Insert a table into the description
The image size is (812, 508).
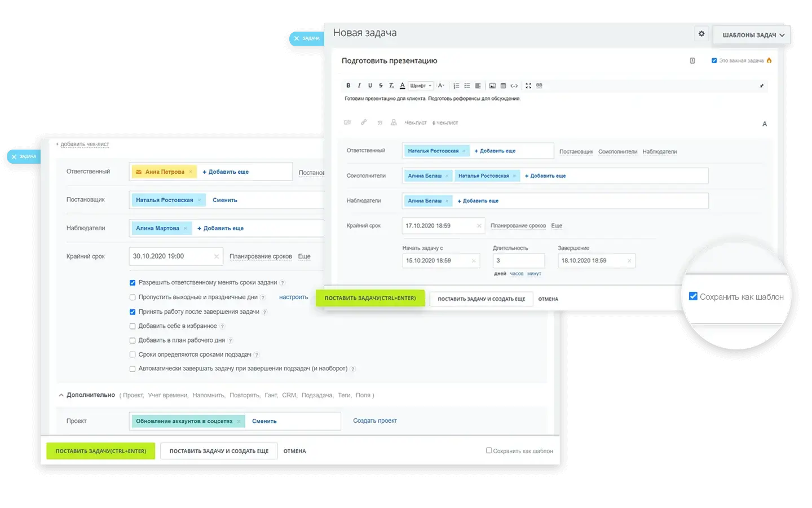click(x=503, y=86)
